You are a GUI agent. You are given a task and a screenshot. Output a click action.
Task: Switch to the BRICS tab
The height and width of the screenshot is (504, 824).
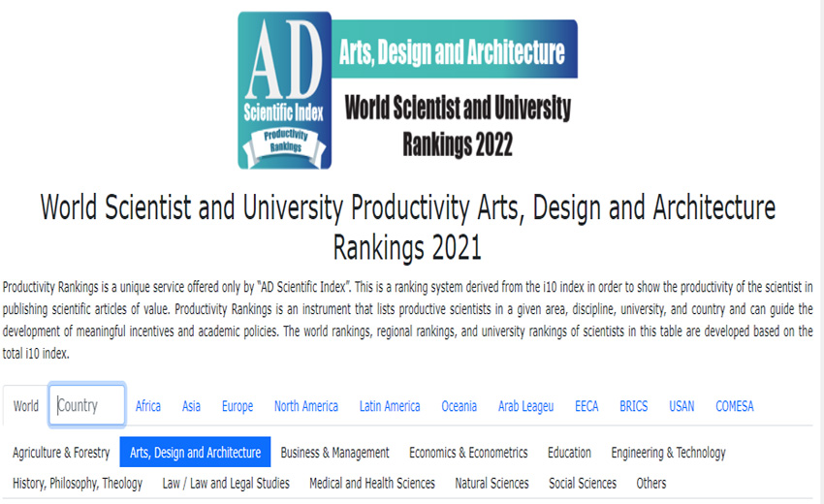634,406
